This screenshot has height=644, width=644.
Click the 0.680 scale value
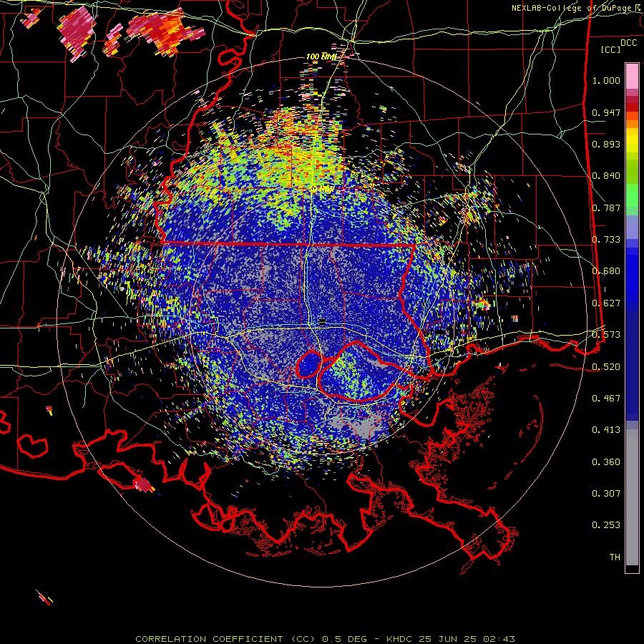606,271
